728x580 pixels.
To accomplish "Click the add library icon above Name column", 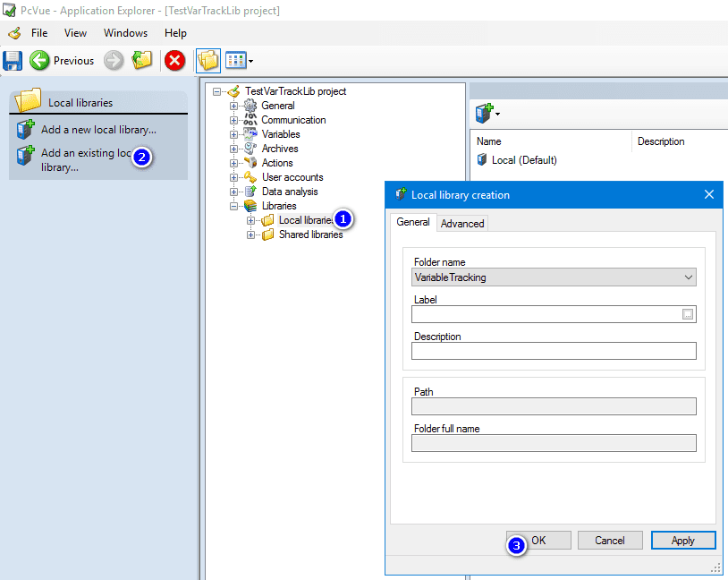I will (x=487, y=114).
